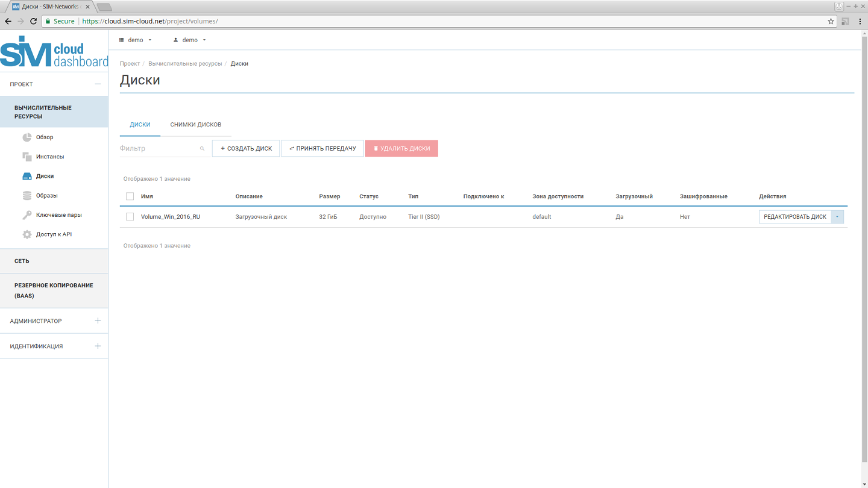868x488 pixels.
Task: Open the Chrome three-dot menu
Action: [860, 21]
